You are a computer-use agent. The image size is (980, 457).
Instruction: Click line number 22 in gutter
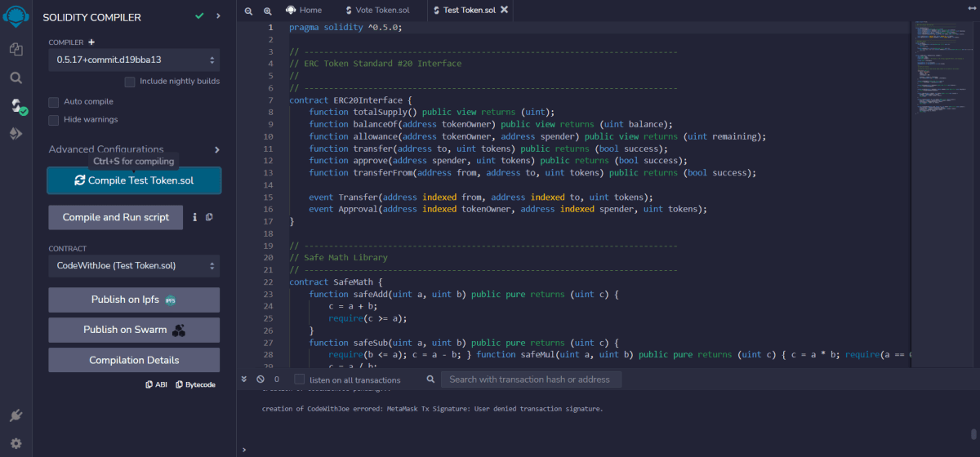pos(269,282)
